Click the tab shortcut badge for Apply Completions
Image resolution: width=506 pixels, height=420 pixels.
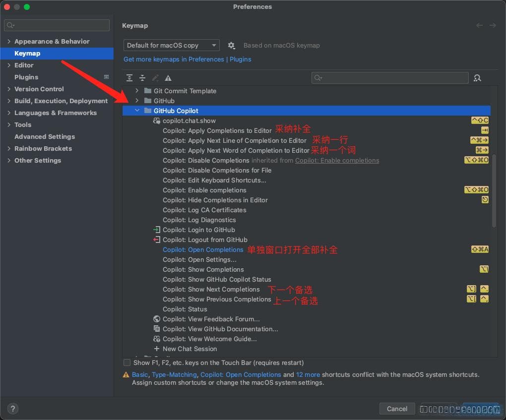[485, 130]
